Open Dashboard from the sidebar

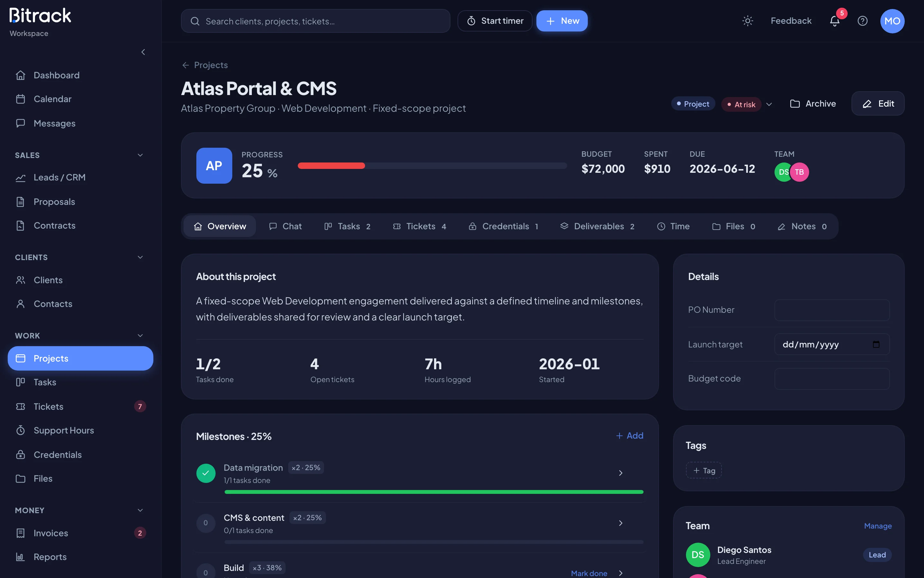80,75
